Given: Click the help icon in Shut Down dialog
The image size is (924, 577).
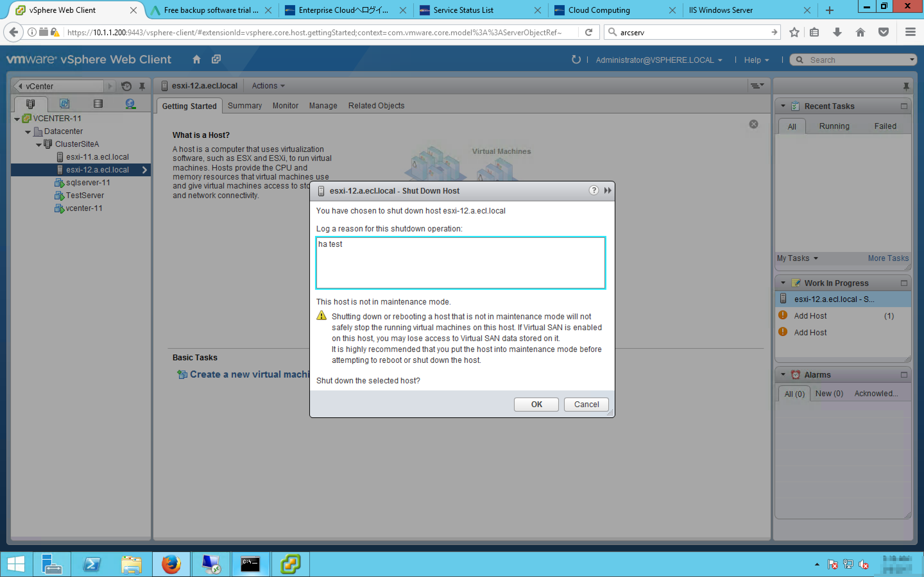Looking at the screenshot, I should tap(593, 190).
